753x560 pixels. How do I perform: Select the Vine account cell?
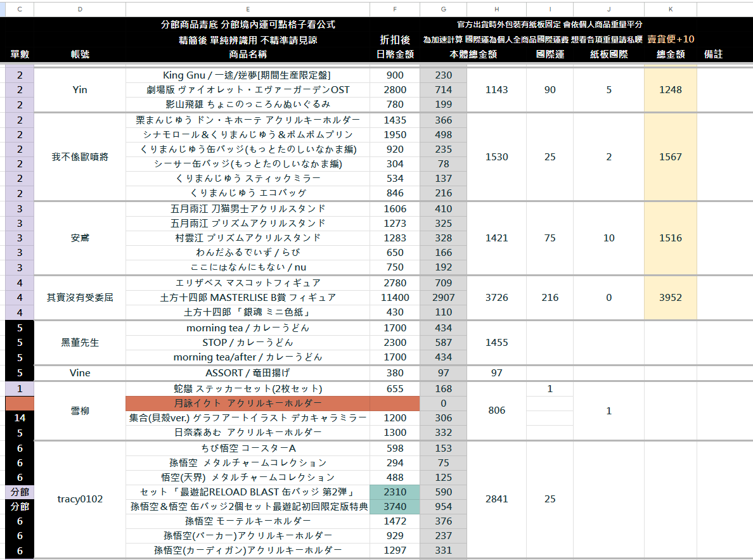coord(80,373)
